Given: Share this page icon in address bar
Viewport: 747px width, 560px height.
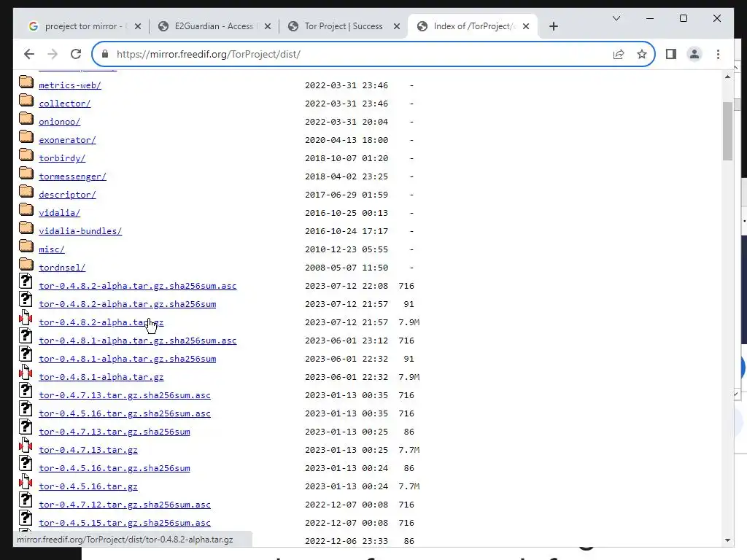Looking at the screenshot, I should point(619,54).
